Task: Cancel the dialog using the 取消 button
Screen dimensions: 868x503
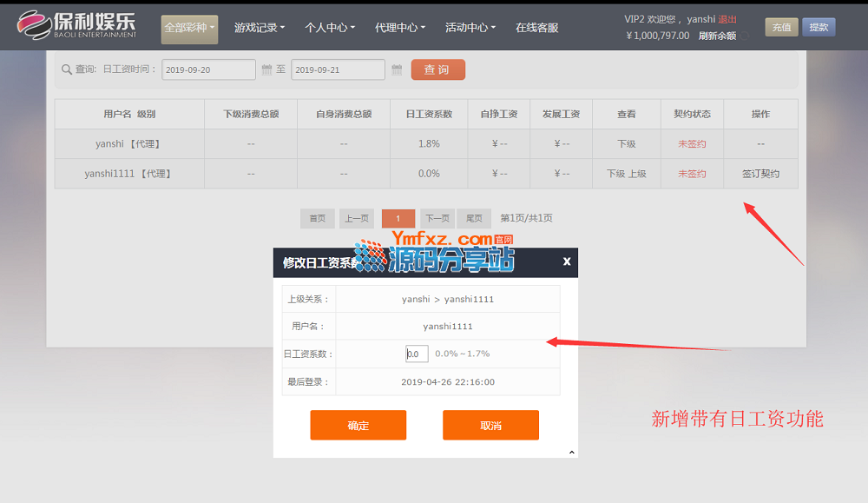Action: (x=490, y=426)
